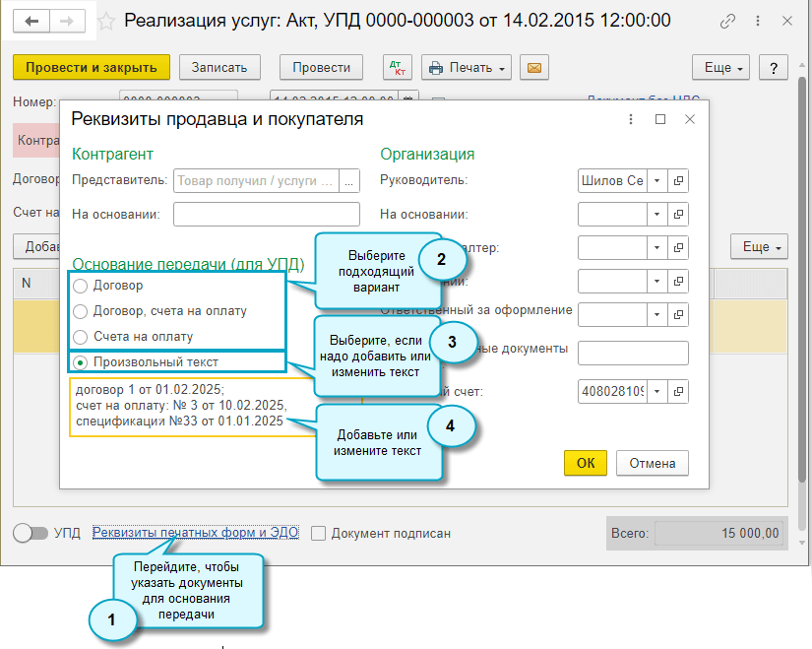Confirm the dialog with OK button
812x649 pixels.
click(x=586, y=463)
